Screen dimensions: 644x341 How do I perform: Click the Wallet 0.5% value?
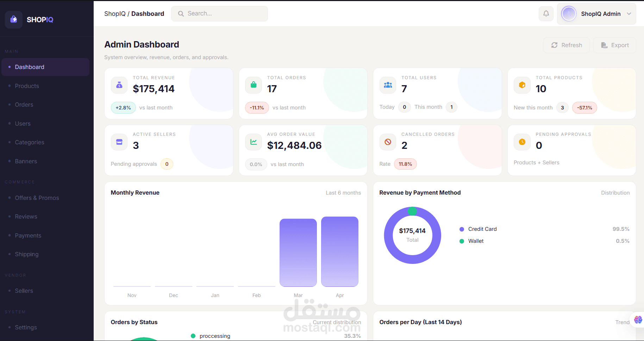(623, 241)
